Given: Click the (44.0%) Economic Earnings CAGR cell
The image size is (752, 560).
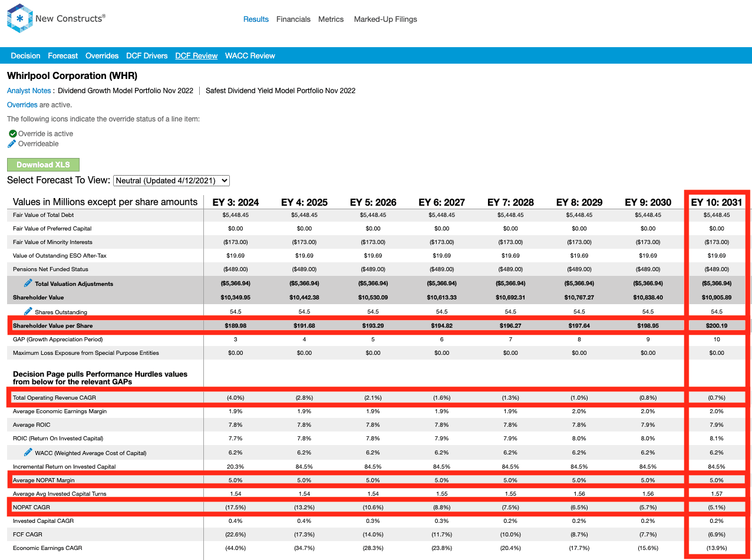Looking at the screenshot, I should [x=236, y=548].
